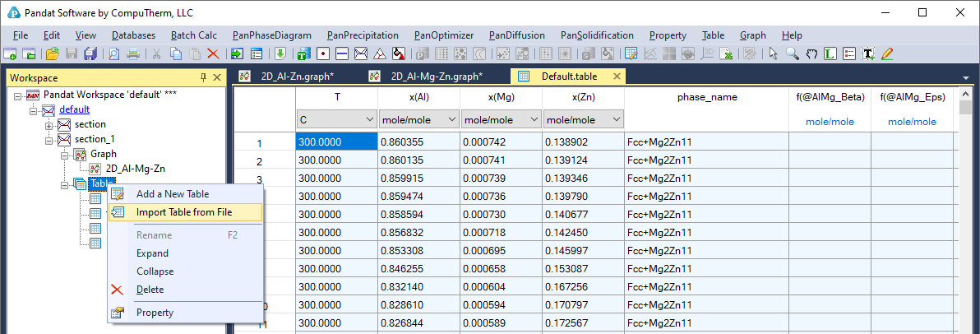This screenshot has height=334, width=980.
Task: Click the Add Legend 'L' toolbar icon
Action: click(830, 53)
